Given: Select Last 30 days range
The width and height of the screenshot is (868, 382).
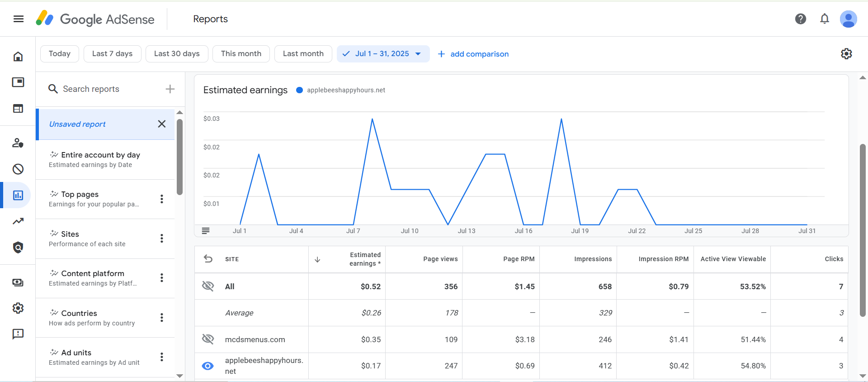Looking at the screenshot, I should pos(177,54).
